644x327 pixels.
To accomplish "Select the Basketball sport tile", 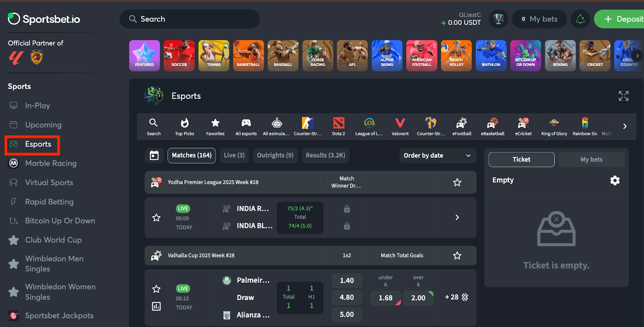I will point(248,56).
